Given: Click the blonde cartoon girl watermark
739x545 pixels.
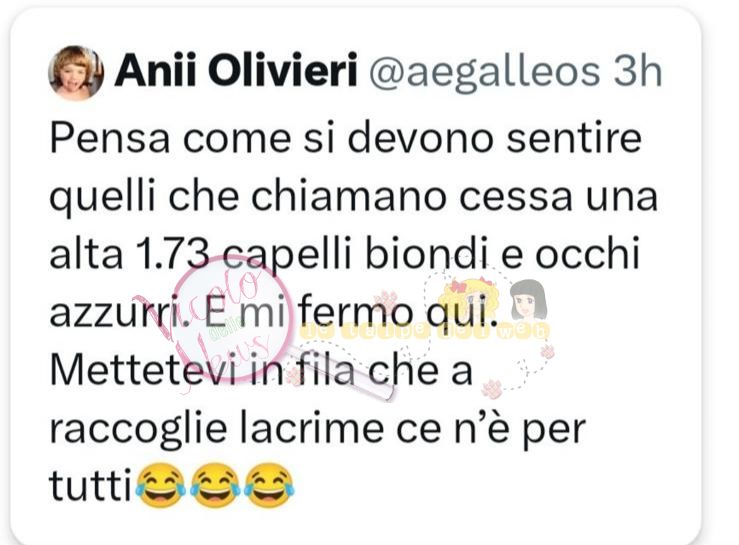Looking at the screenshot, I should click(x=468, y=300).
